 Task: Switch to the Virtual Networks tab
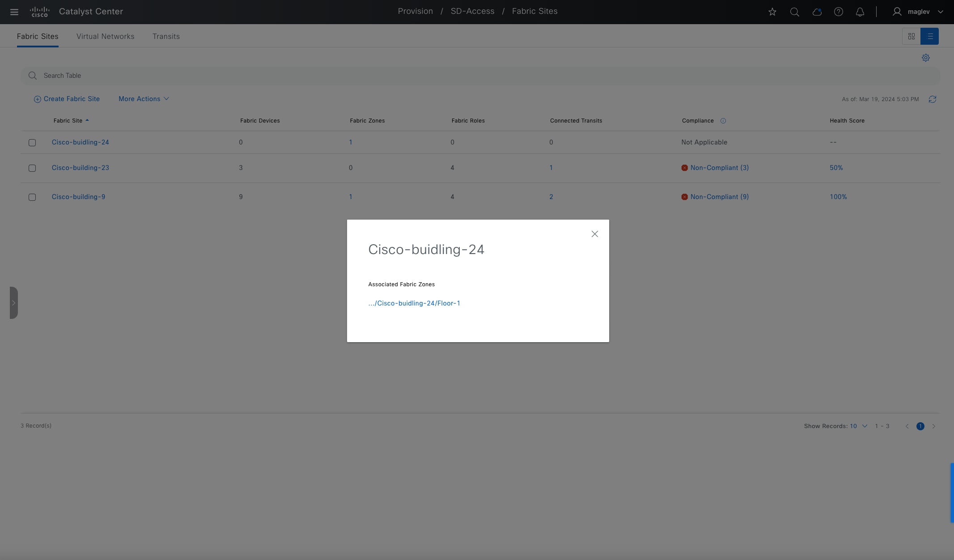pos(105,36)
